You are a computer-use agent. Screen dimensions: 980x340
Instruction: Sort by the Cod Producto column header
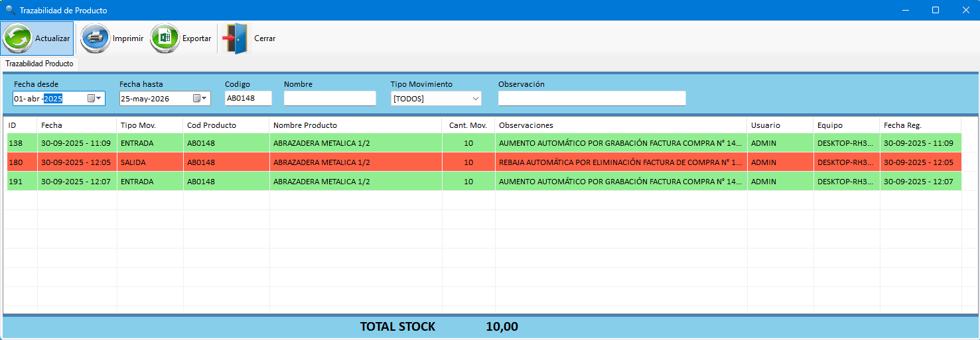click(226, 125)
